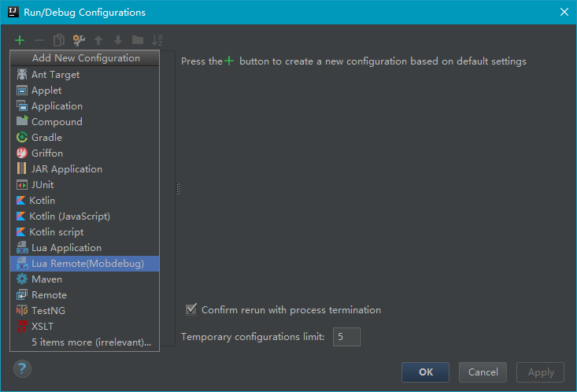Image resolution: width=577 pixels, height=392 pixels.
Task: Click the TestNG icon
Action: click(x=22, y=310)
